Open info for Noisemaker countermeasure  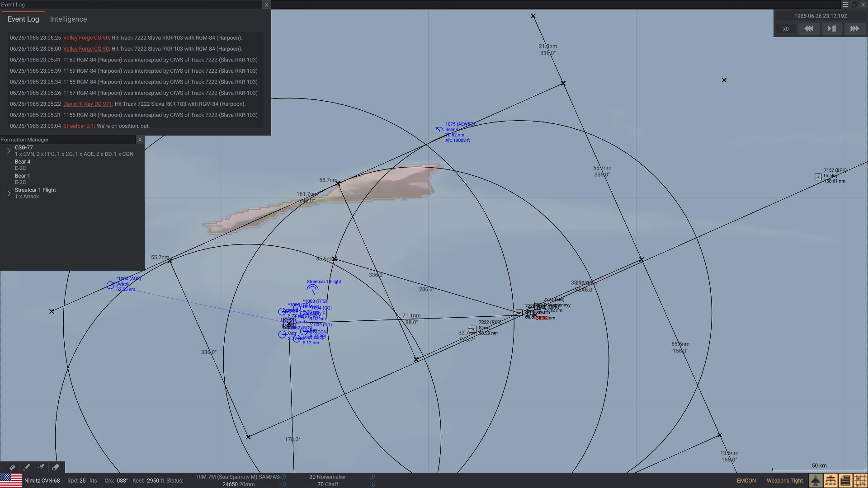pos(372,477)
